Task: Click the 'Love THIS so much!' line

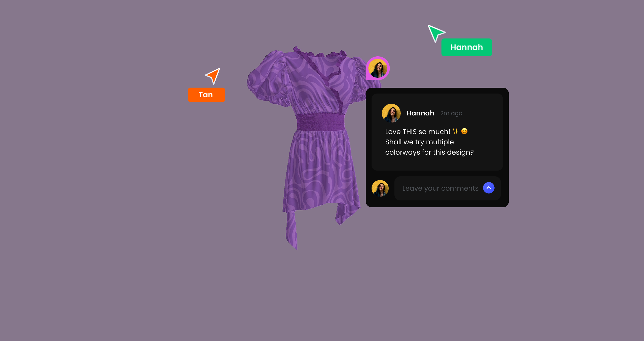Action: point(418,132)
